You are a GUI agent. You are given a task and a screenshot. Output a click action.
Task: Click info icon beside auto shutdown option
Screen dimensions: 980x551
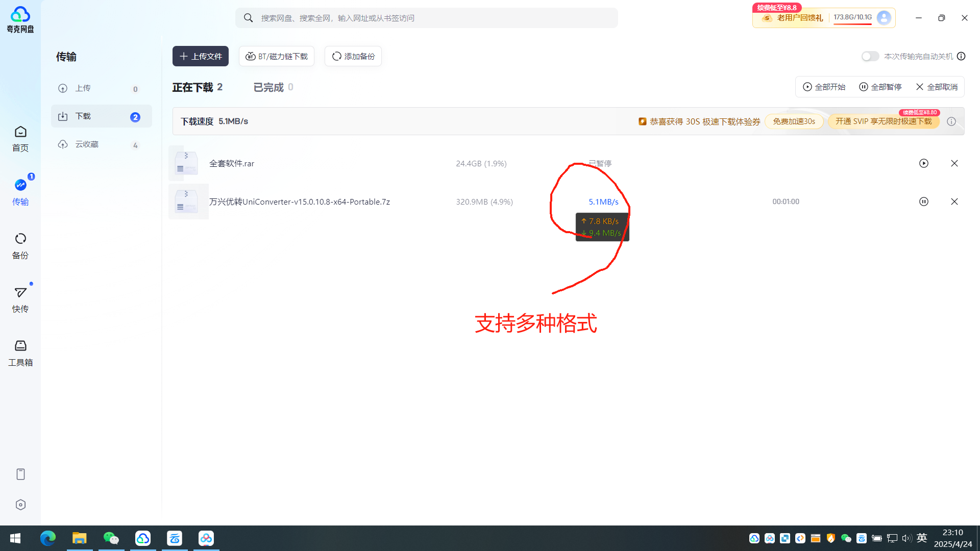coord(961,56)
